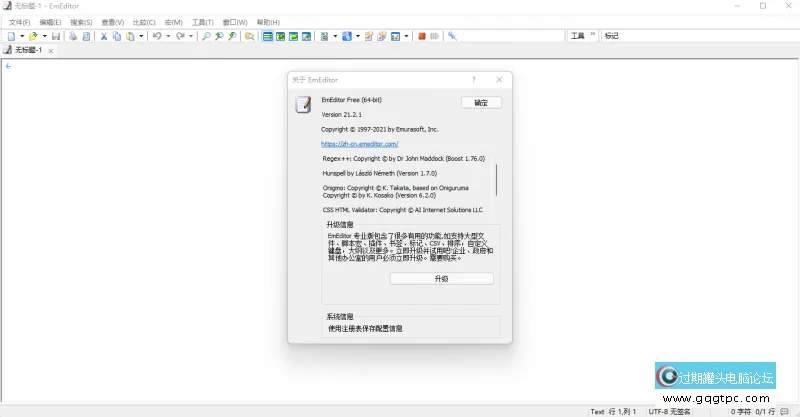This screenshot has width=800, height=417.
Task: Click 行 1,列 1 position in status bar
Action: [622, 411]
